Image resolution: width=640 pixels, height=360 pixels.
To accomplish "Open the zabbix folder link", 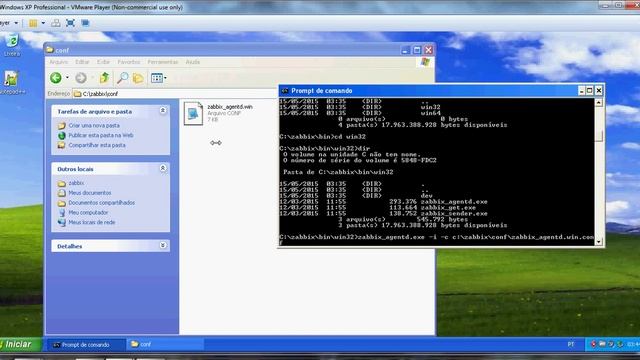I will click(76, 183).
